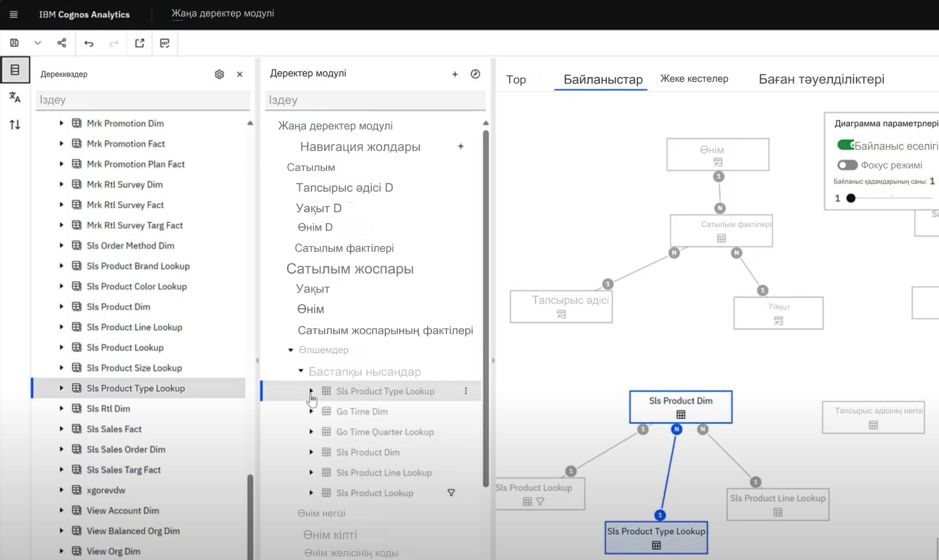Open the save options dropdown arrow
This screenshot has width=939, height=560.
[38, 43]
